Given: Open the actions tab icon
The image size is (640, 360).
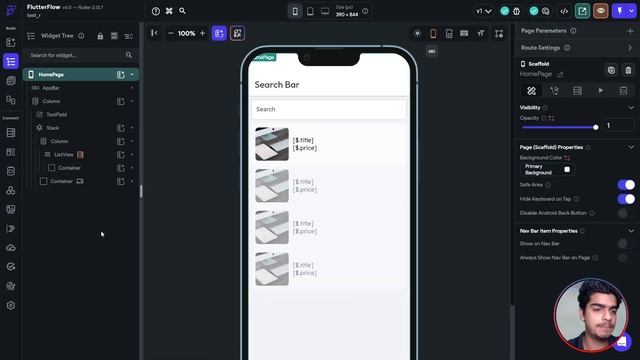Looking at the screenshot, I should (x=554, y=91).
